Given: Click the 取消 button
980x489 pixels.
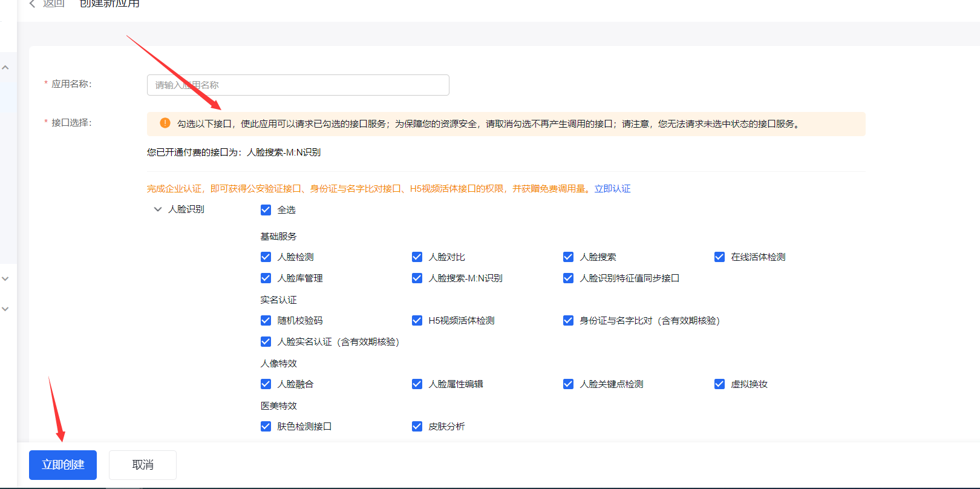Looking at the screenshot, I should pyautogui.click(x=143, y=465).
